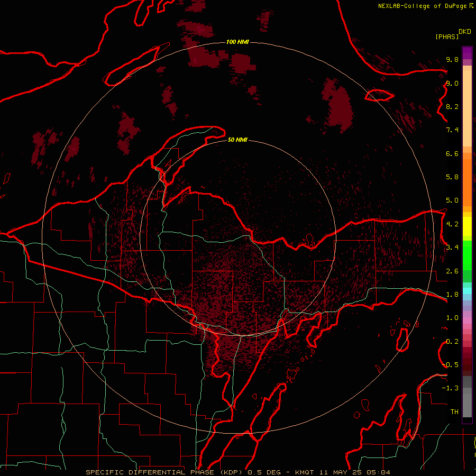This screenshot has height=476, width=476.
Task: Click the 2.6 scale value
Action: [x=452, y=271]
